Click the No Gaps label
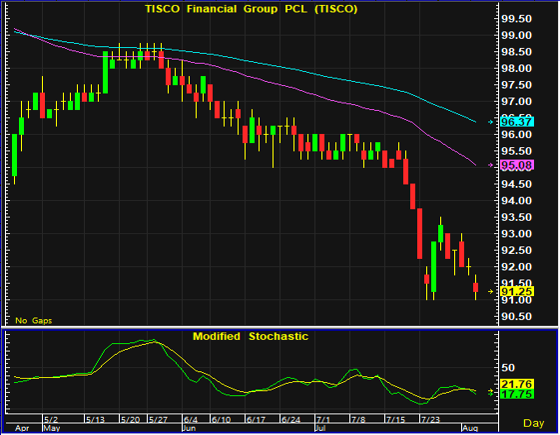Viewport: 560px width, 435px height. click(x=34, y=321)
